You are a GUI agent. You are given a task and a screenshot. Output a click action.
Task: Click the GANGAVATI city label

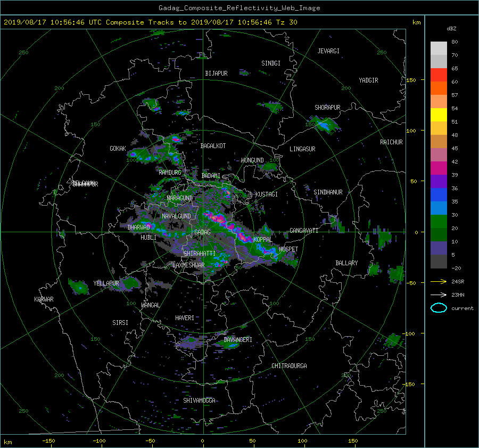304,231
